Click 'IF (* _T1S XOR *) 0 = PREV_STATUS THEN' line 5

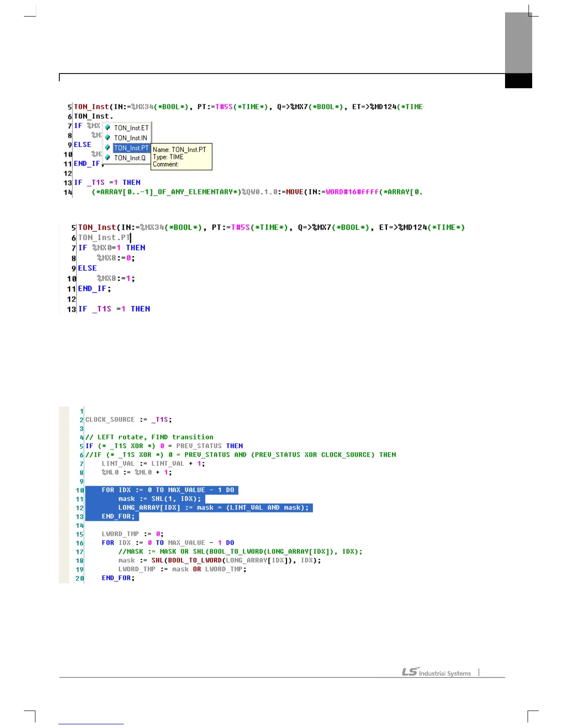click(x=164, y=446)
